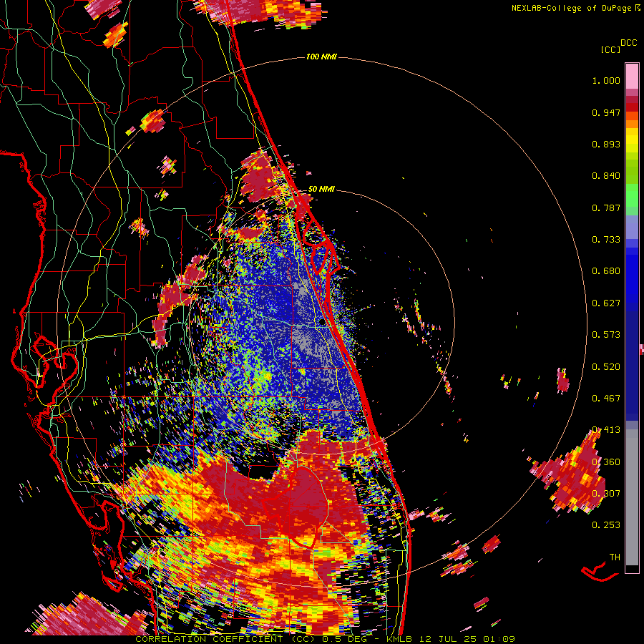This screenshot has width=644, height=644.
Task: Click the 0.573 scale value label
Action: pyautogui.click(x=606, y=335)
